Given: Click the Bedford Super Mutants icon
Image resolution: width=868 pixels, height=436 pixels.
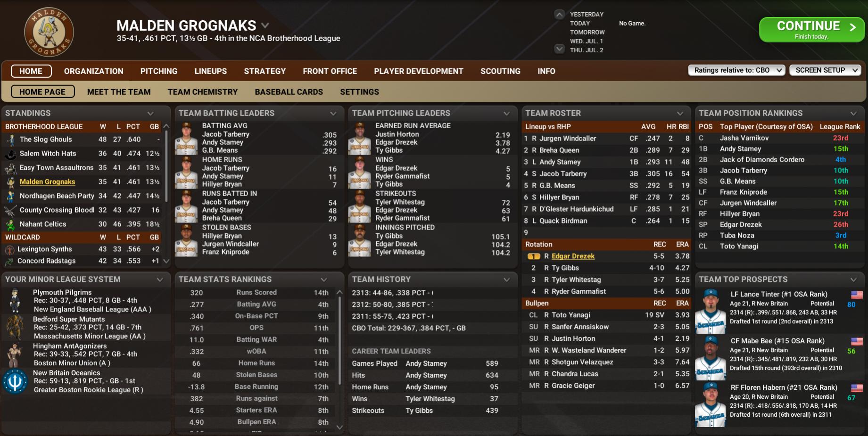Looking at the screenshot, I should coord(15,328).
